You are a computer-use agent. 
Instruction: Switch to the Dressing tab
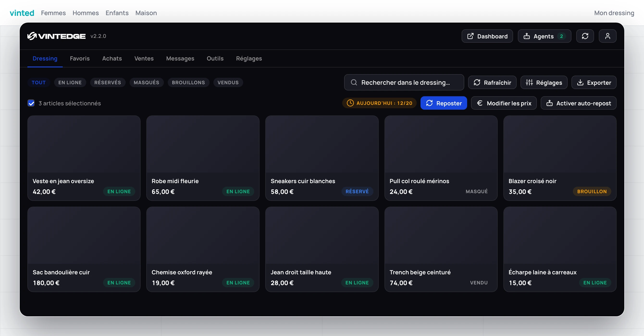[45, 58]
